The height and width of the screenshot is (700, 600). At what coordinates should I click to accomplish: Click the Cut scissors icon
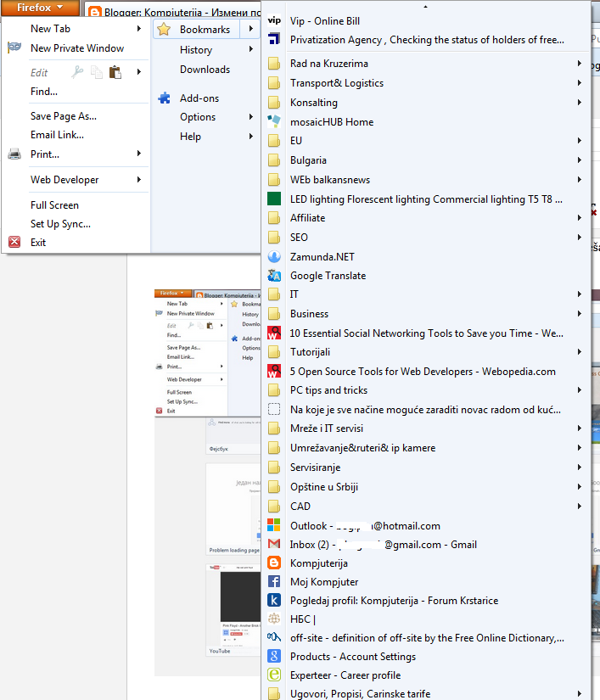77,72
